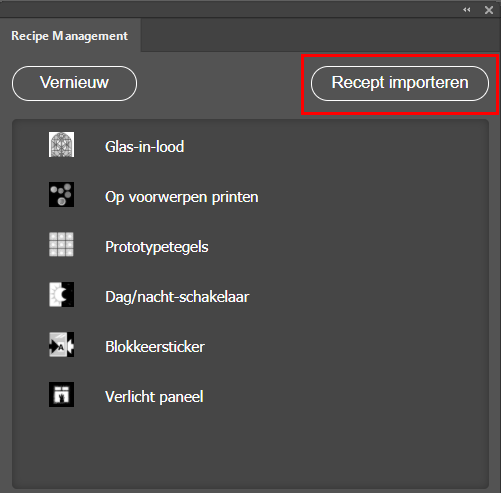Image resolution: width=501 pixels, height=493 pixels.
Task: Open the Glas-in-lood recipe label
Action: point(144,147)
